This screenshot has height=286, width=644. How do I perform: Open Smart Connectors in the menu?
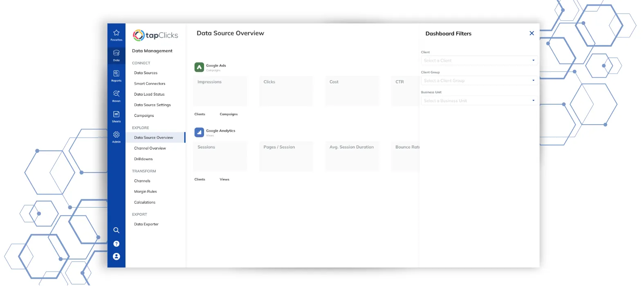tap(150, 83)
